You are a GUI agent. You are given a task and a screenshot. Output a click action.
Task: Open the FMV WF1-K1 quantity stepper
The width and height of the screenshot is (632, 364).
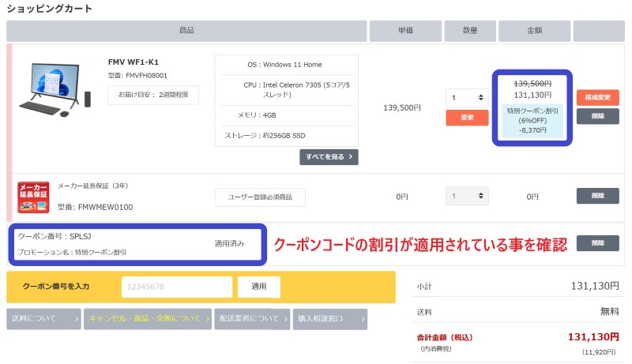(x=467, y=97)
